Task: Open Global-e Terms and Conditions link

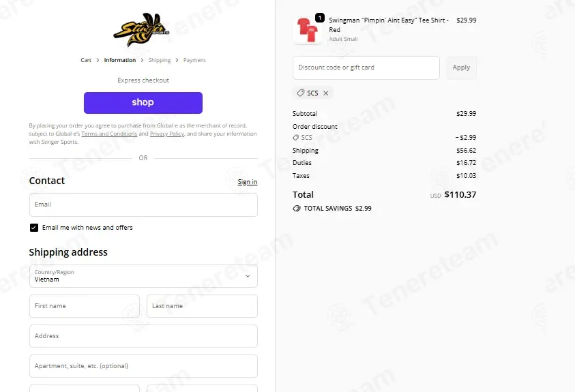Action: click(x=109, y=134)
